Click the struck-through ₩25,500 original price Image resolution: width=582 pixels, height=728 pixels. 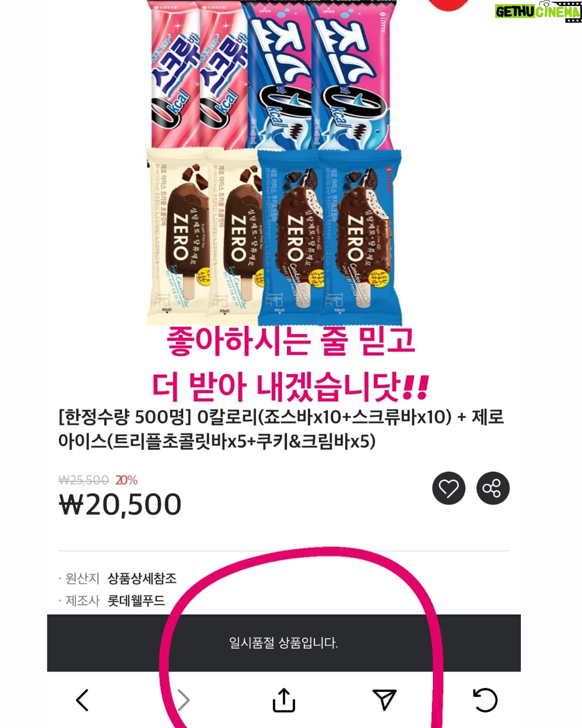pos(84,480)
